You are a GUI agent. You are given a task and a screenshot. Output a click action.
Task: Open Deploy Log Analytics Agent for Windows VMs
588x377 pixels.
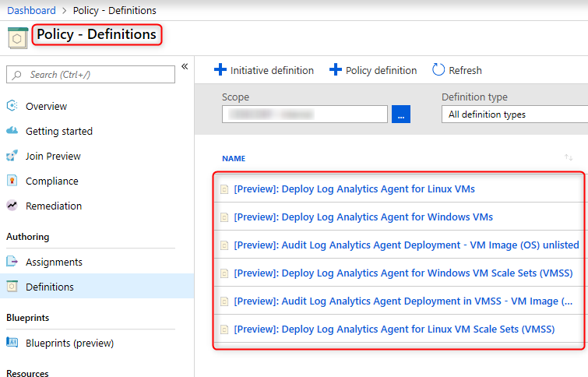363,217
